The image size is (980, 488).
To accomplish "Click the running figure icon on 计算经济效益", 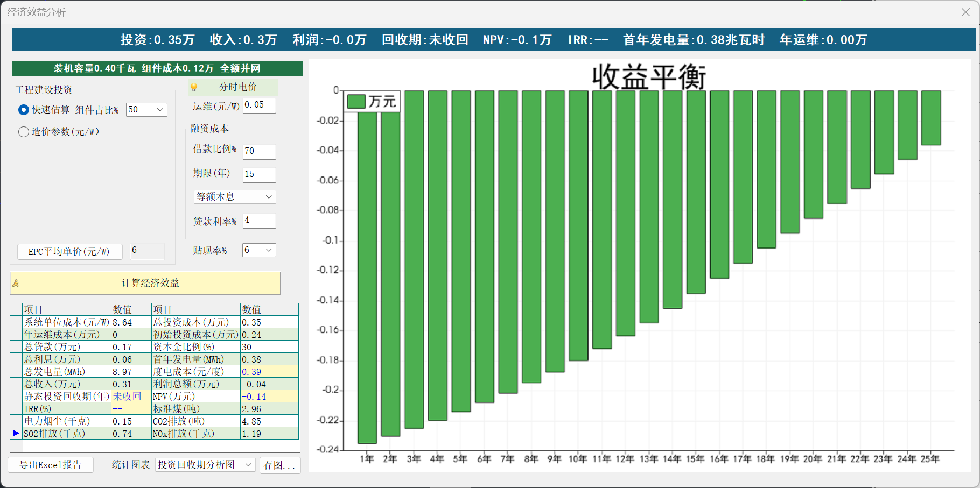I will pyautogui.click(x=16, y=284).
